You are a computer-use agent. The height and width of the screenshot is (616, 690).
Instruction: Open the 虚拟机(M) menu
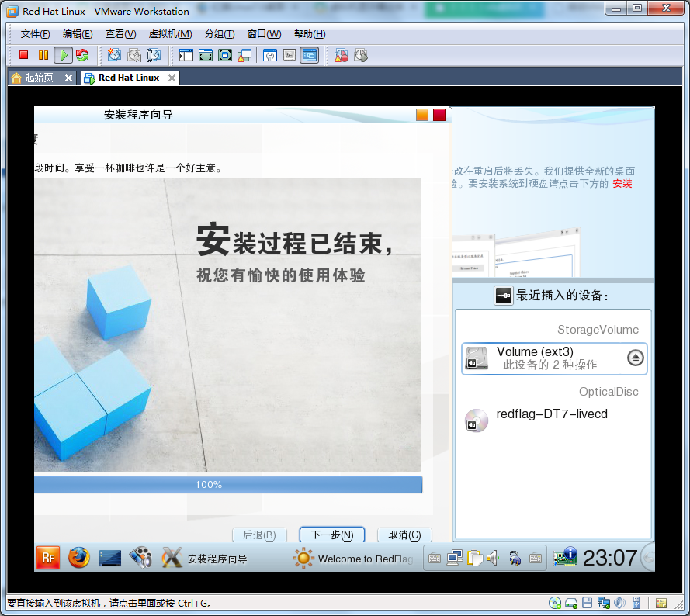[170, 34]
